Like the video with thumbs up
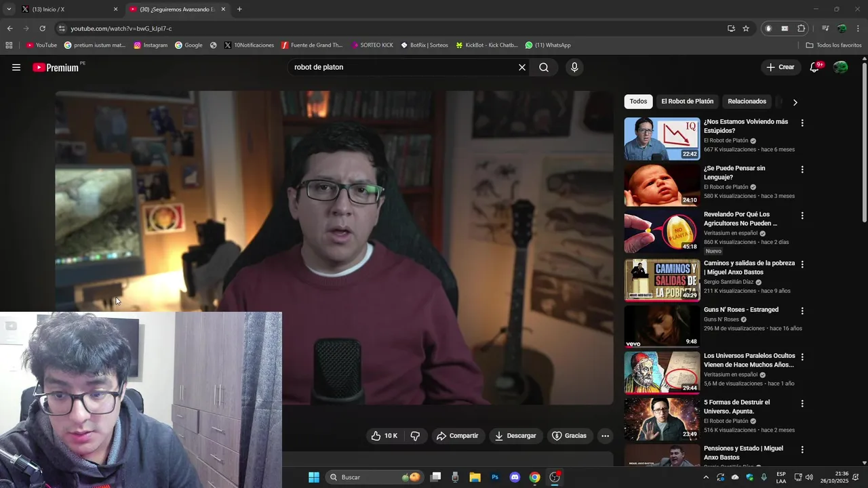The image size is (868, 488). (384, 436)
